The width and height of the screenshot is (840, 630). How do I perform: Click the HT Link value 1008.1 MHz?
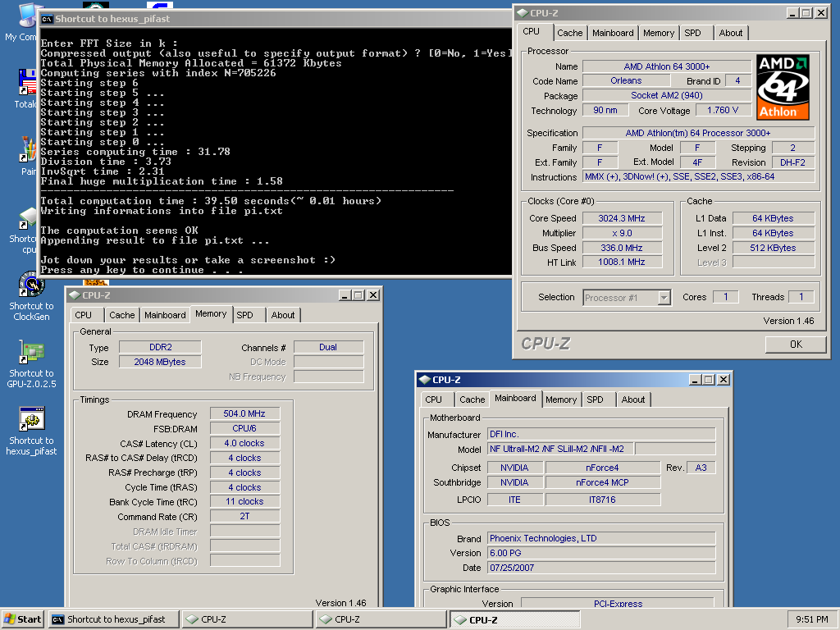pyautogui.click(x=622, y=262)
